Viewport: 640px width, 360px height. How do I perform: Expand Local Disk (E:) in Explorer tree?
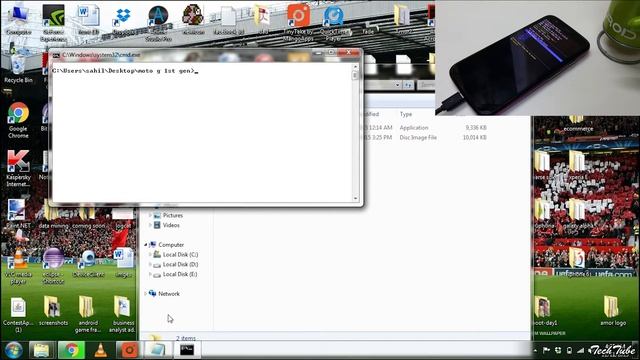pyautogui.click(x=151, y=274)
